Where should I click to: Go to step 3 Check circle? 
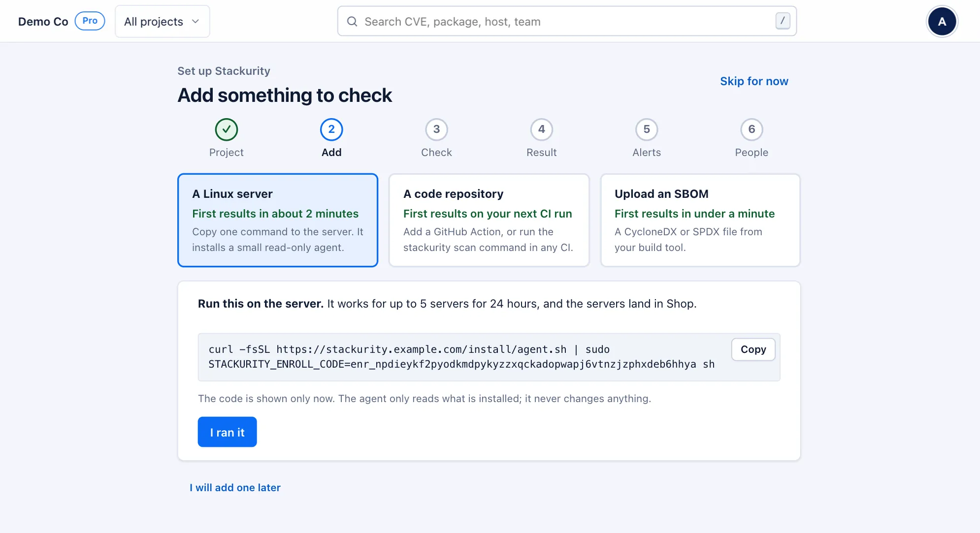[436, 129]
